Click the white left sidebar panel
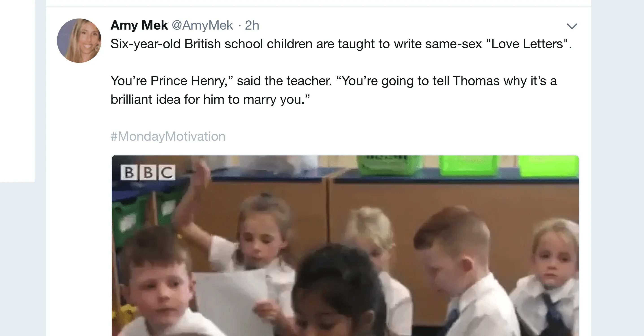Viewport: 644px width, 336px height. (x=17, y=90)
